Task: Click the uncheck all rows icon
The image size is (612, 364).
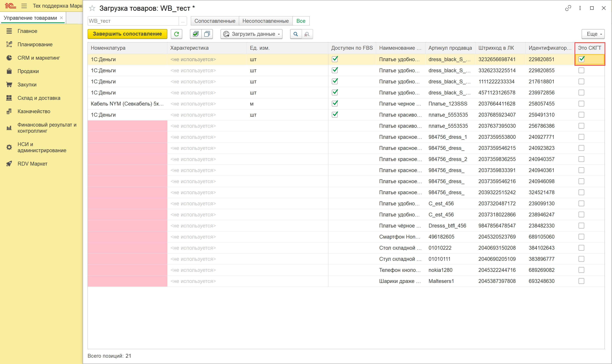Action: 207,34
